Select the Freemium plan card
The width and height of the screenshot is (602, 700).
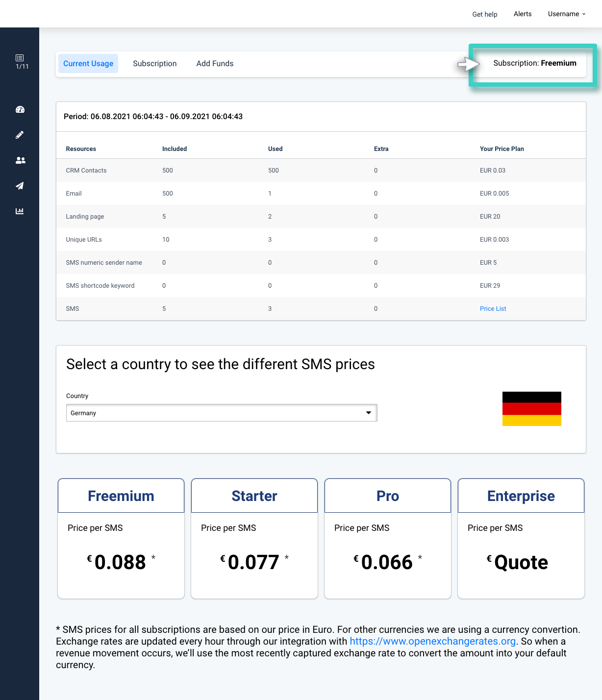point(121,539)
